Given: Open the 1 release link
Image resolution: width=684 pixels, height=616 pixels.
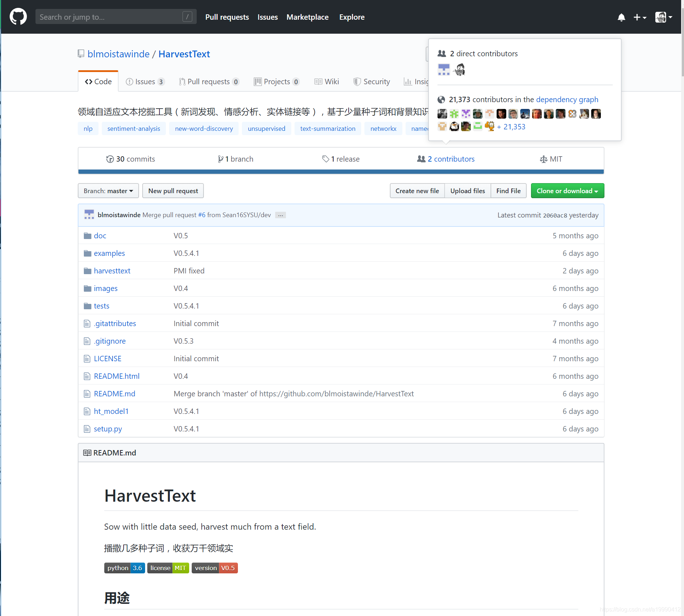Looking at the screenshot, I should [x=341, y=159].
